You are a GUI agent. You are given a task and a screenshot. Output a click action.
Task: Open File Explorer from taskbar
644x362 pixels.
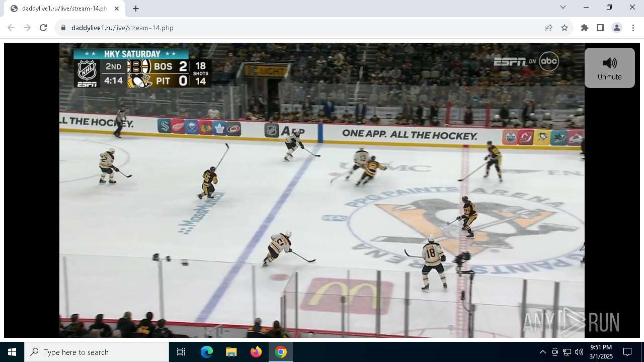coord(231,352)
